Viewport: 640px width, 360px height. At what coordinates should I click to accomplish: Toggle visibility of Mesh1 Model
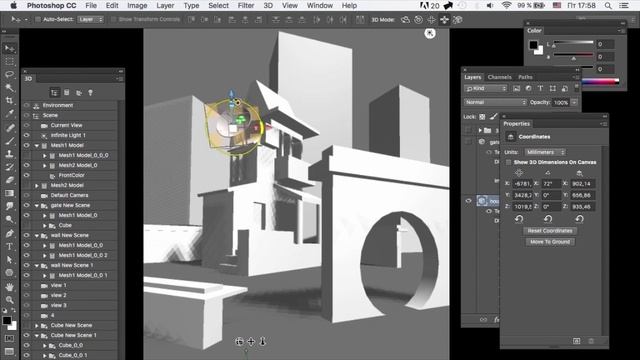click(27, 145)
